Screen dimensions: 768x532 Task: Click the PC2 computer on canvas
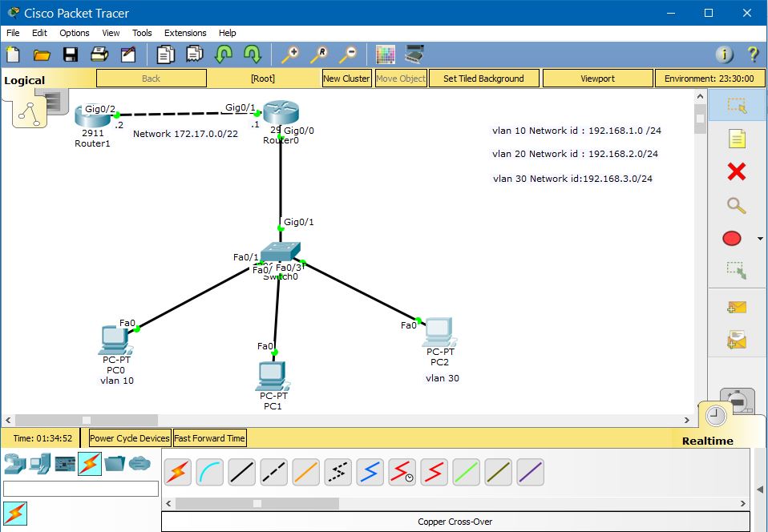(440, 332)
